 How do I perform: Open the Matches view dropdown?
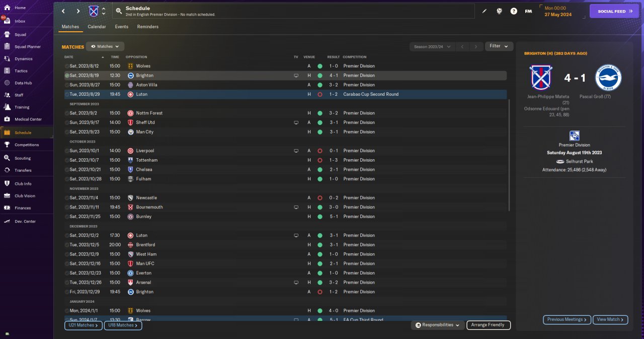(x=105, y=46)
